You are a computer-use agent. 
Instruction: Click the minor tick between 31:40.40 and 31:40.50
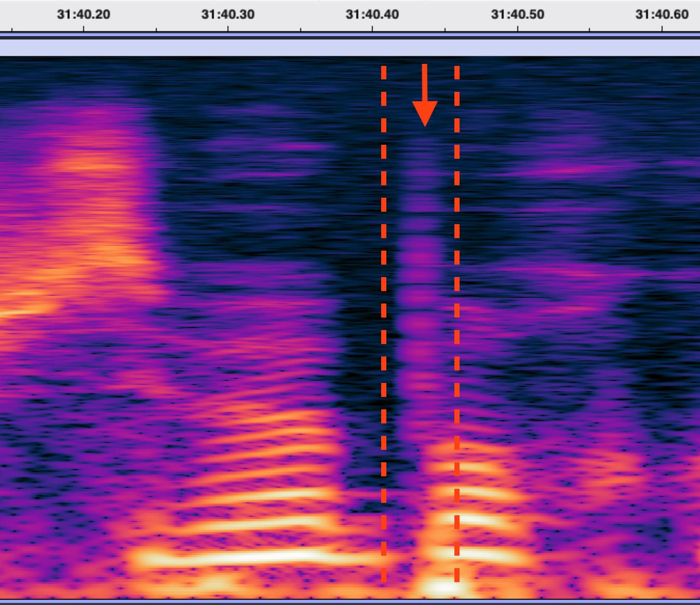(445, 29)
